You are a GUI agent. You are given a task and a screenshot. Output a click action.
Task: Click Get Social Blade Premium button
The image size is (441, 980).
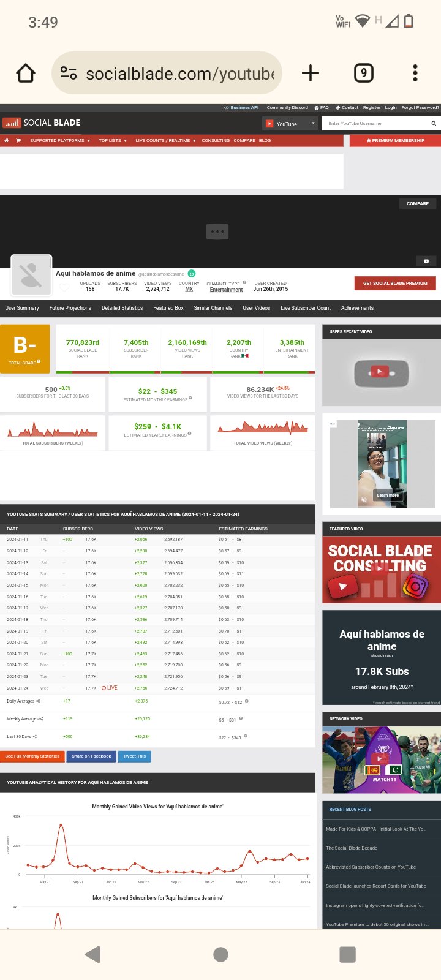[395, 284]
